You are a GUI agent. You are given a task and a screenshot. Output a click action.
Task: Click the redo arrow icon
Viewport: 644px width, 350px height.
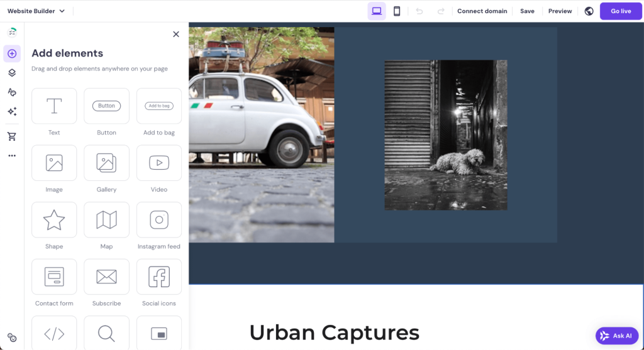coord(441,11)
